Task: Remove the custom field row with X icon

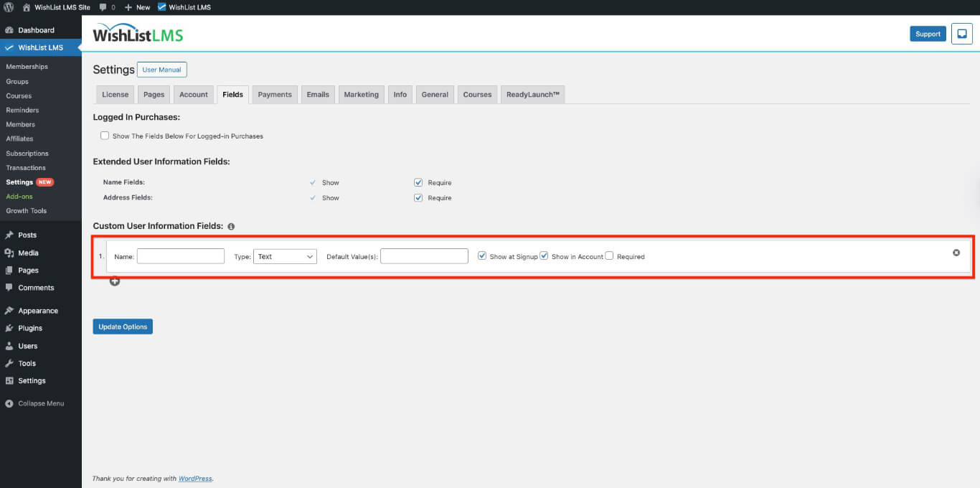Action: [x=956, y=253]
